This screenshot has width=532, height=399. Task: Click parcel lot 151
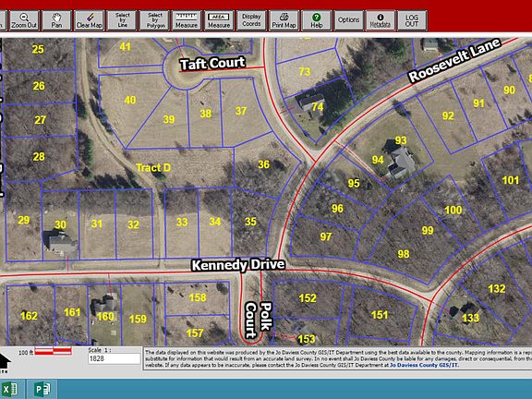[x=380, y=315]
